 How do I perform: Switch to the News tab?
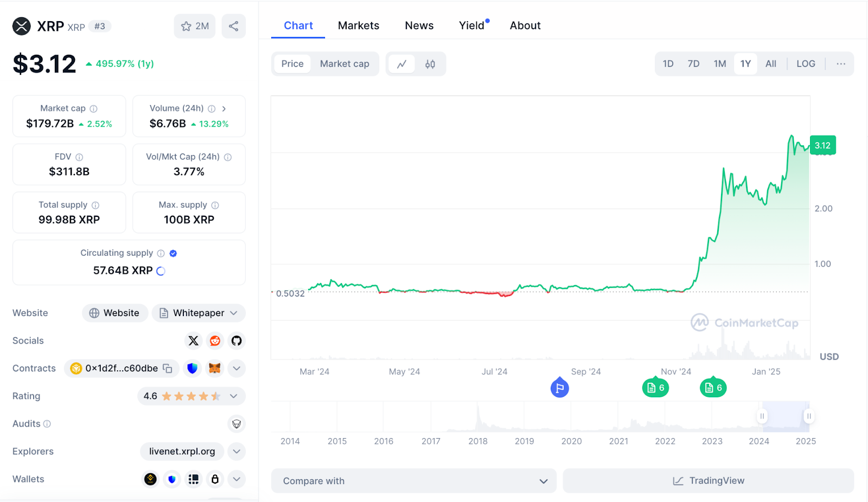419,25
